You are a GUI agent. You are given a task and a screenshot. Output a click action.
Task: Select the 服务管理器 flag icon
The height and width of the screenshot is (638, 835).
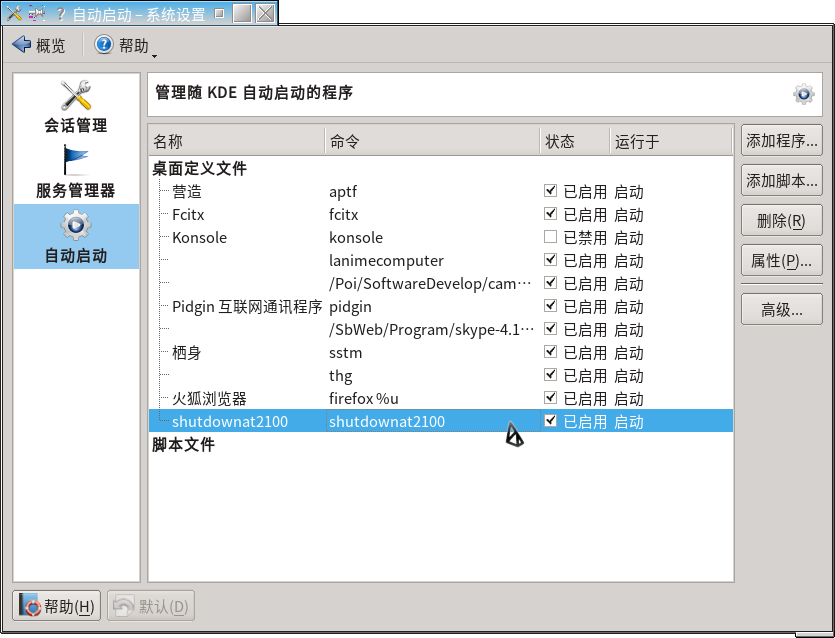76,160
